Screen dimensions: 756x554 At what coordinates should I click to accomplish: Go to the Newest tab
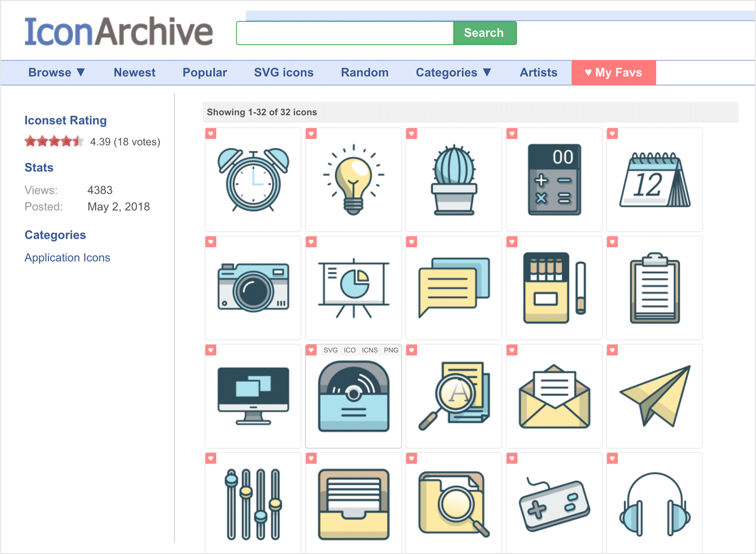pyautogui.click(x=135, y=73)
